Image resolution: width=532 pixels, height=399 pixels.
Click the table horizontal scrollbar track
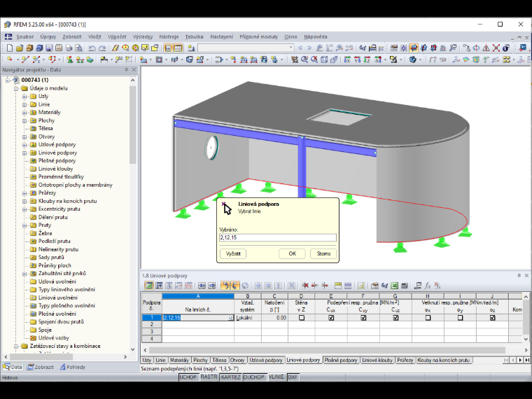[x=335, y=350]
